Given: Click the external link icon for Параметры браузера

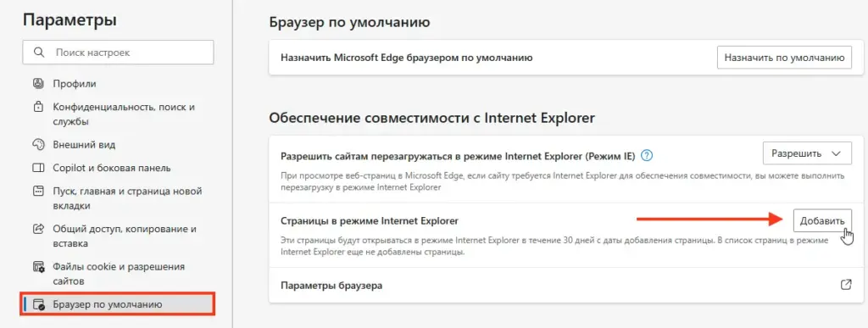Looking at the screenshot, I should [x=845, y=285].
